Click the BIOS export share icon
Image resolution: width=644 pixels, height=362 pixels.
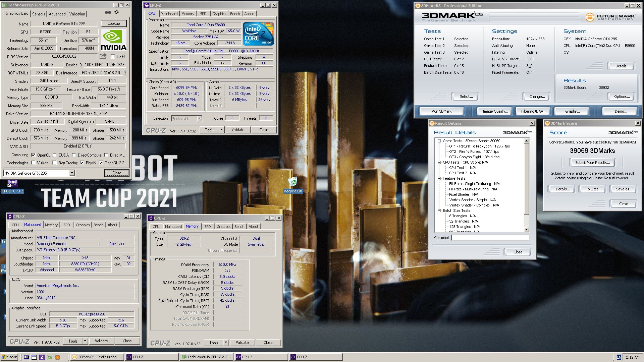(103, 56)
